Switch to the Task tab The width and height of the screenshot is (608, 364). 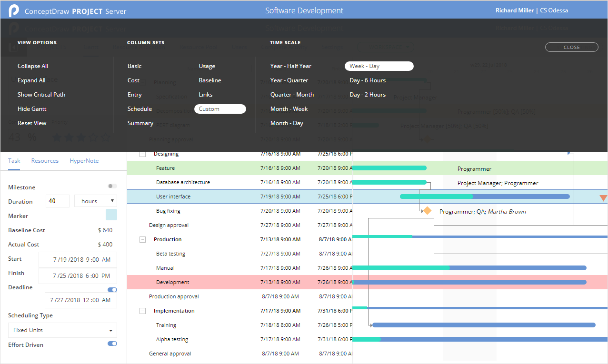tap(14, 161)
